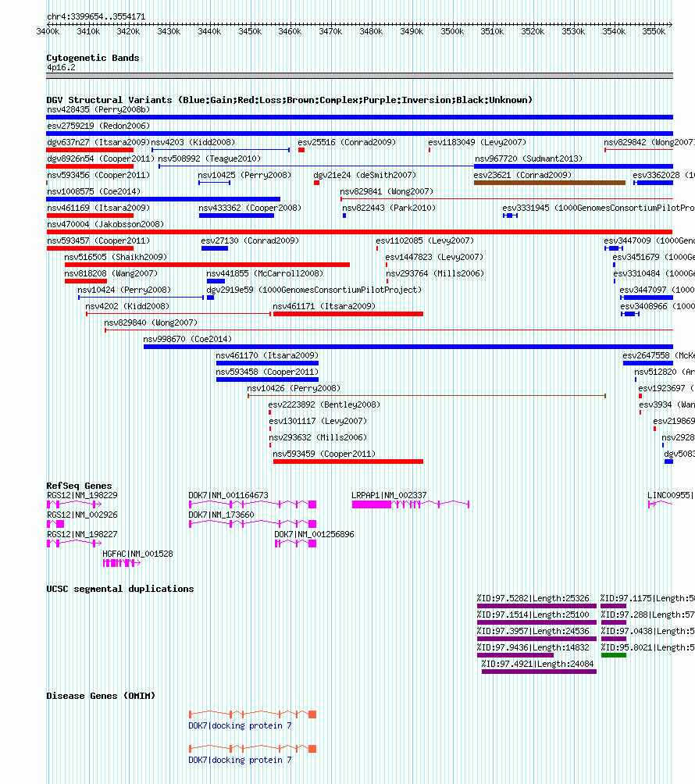The image size is (695, 784).
Task: Click nsv829841 (Wong2007) variant label
Action: (x=387, y=191)
